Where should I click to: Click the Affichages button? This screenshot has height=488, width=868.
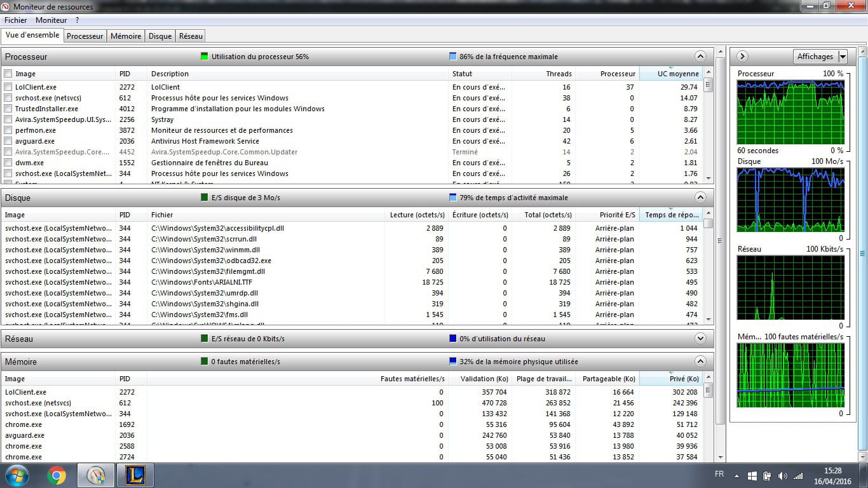[815, 57]
